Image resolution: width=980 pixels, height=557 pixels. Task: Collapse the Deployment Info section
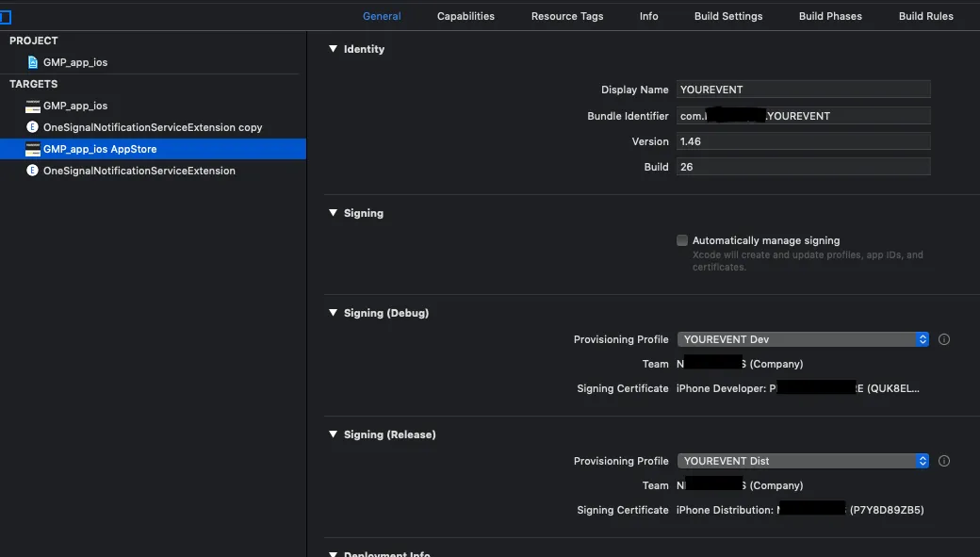pos(334,554)
